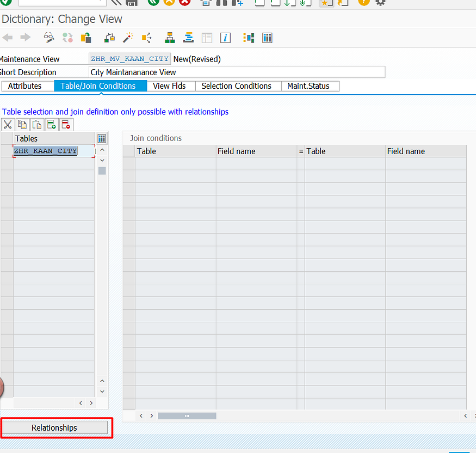
Task: Click the Tables list scroll-right arrow
Action: pyautogui.click(x=91, y=403)
